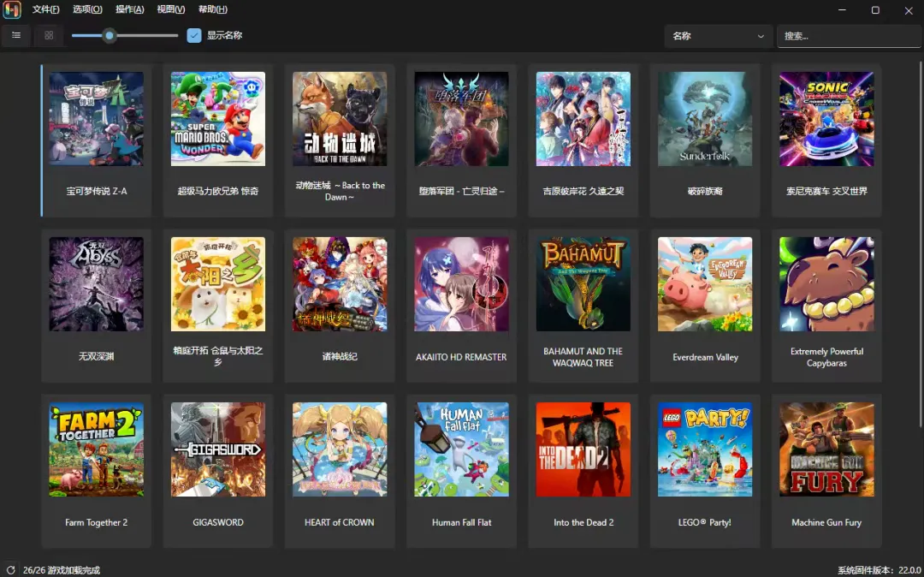Screen dimensions: 924x577
Task: Select 无双深渊 Abyss game cover
Action: tap(96, 284)
